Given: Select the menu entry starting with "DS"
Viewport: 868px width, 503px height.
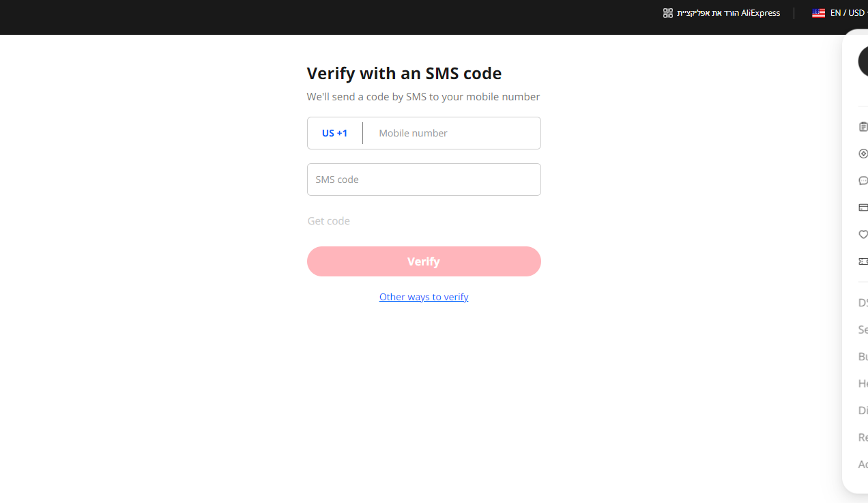Looking at the screenshot, I should [x=863, y=303].
